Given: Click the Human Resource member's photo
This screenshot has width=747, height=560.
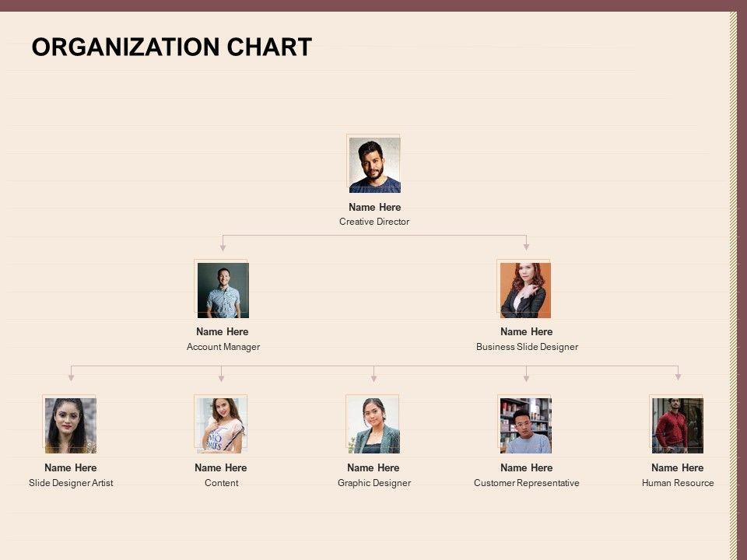Looking at the screenshot, I should [678, 425].
